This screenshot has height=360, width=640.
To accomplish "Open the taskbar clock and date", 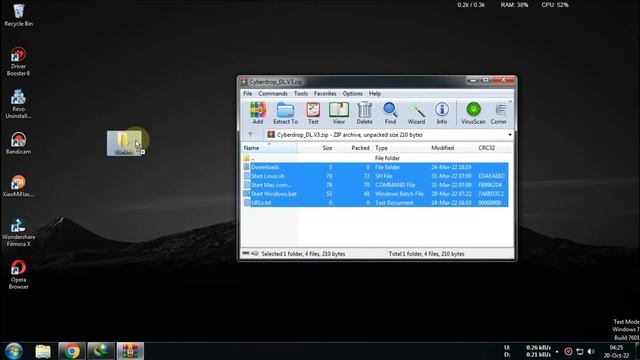I will 616,351.
